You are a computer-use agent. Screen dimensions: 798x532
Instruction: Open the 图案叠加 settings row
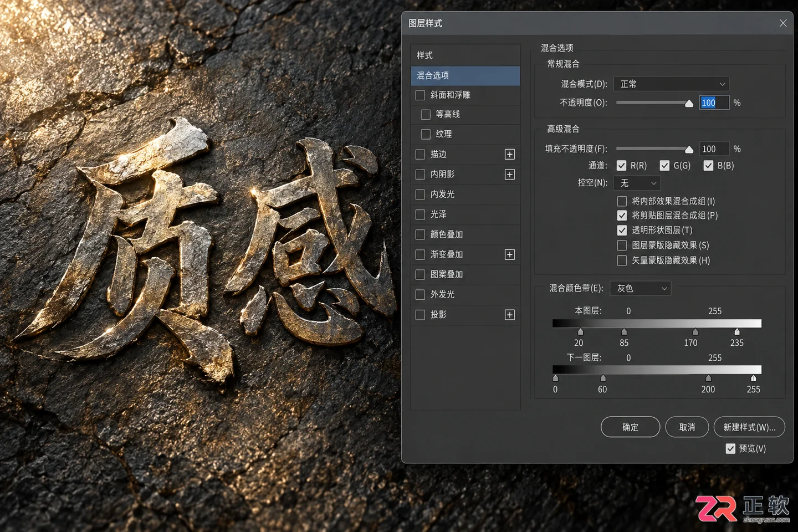tap(465, 274)
